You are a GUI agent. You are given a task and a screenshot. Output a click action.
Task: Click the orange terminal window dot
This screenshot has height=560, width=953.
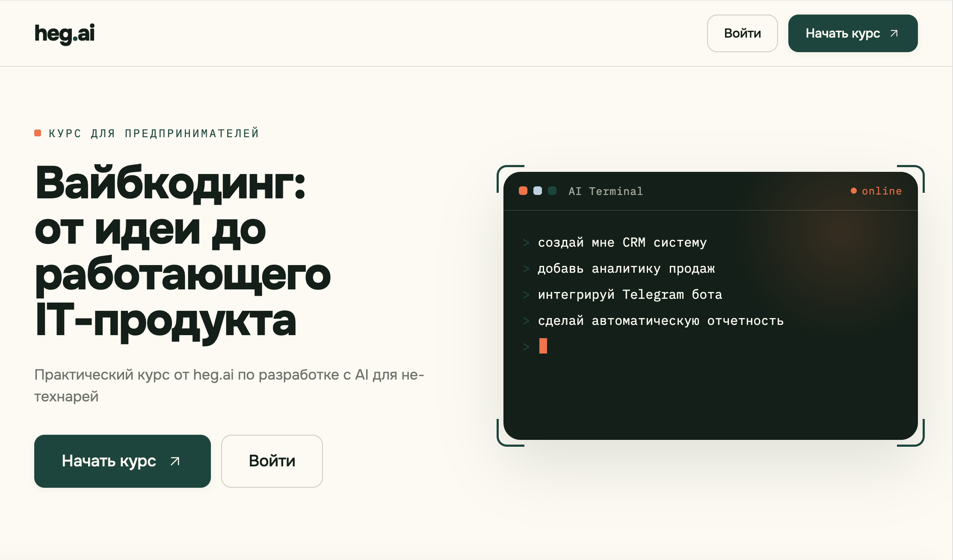click(x=523, y=191)
